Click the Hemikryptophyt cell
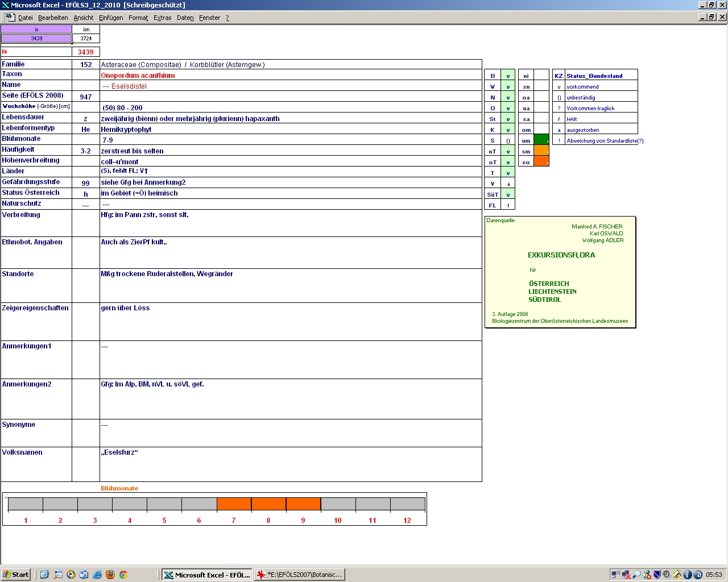The width and height of the screenshot is (728, 582). [x=291, y=129]
